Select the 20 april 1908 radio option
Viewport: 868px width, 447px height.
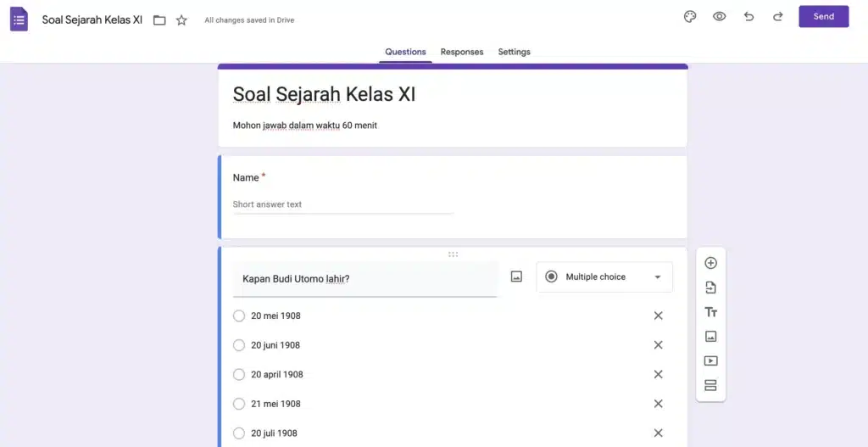(238, 374)
